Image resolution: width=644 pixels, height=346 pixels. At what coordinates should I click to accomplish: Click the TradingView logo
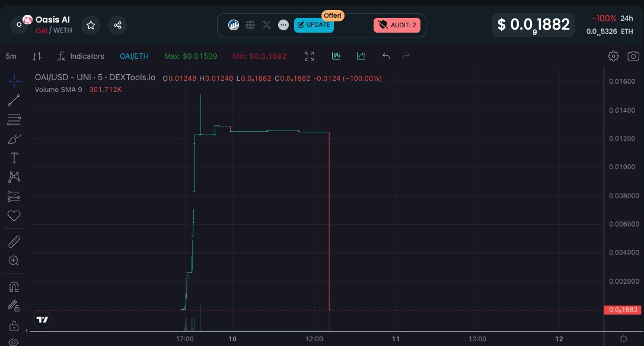pyautogui.click(x=42, y=320)
